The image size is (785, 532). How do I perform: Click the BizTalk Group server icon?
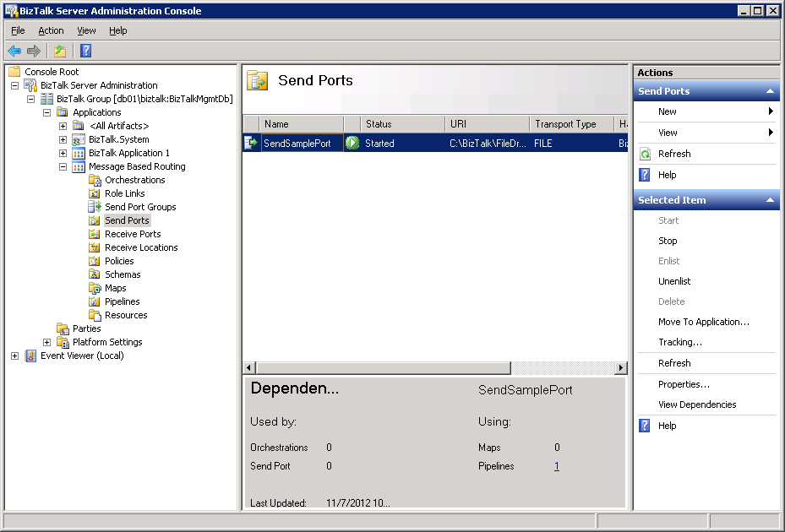[x=46, y=99]
